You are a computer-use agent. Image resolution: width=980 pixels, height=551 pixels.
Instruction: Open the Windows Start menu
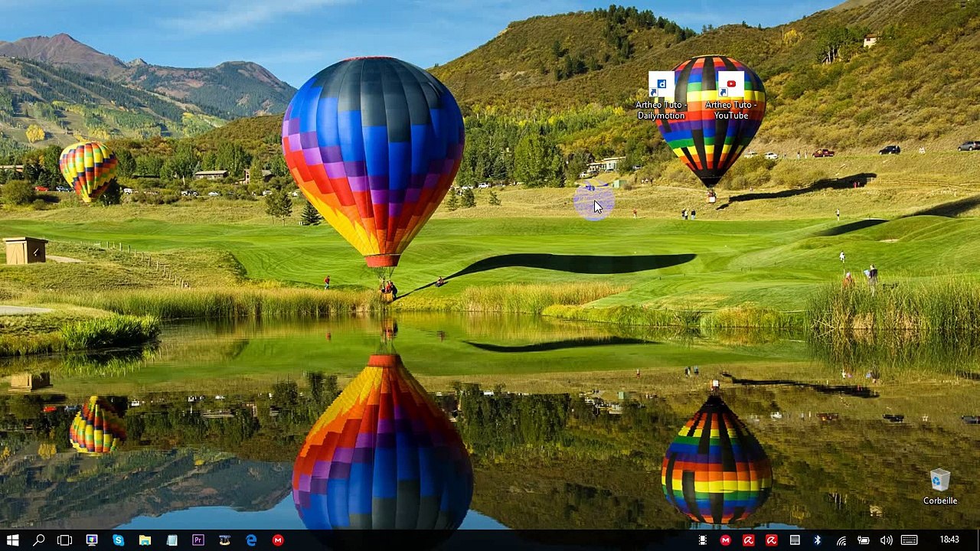click(x=13, y=540)
